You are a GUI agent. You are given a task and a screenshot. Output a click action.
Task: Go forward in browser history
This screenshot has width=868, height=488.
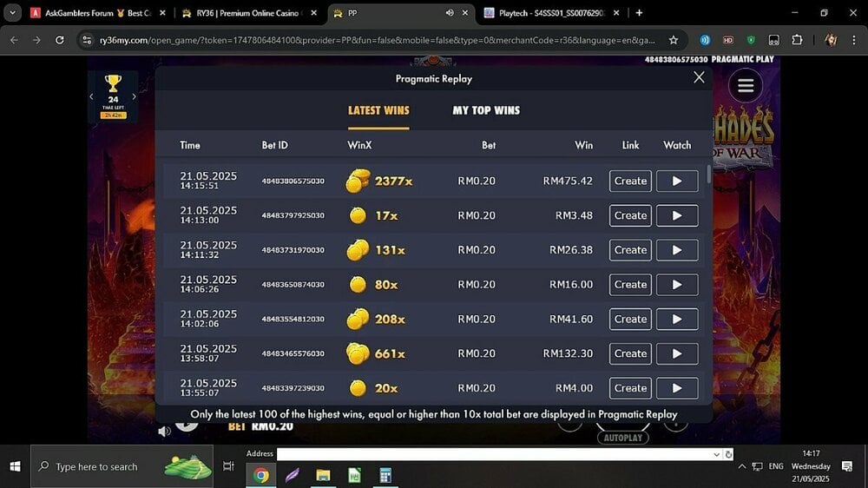tap(36, 40)
